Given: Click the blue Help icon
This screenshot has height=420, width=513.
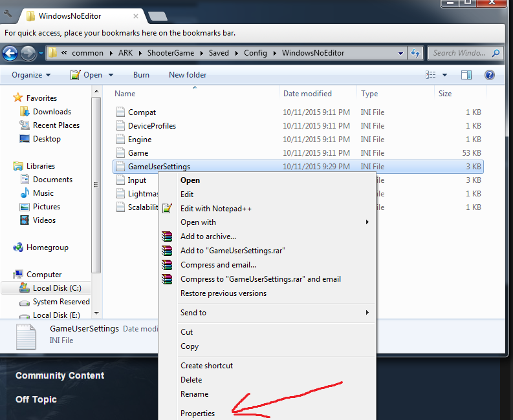Looking at the screenshot, I should (490, 75).
